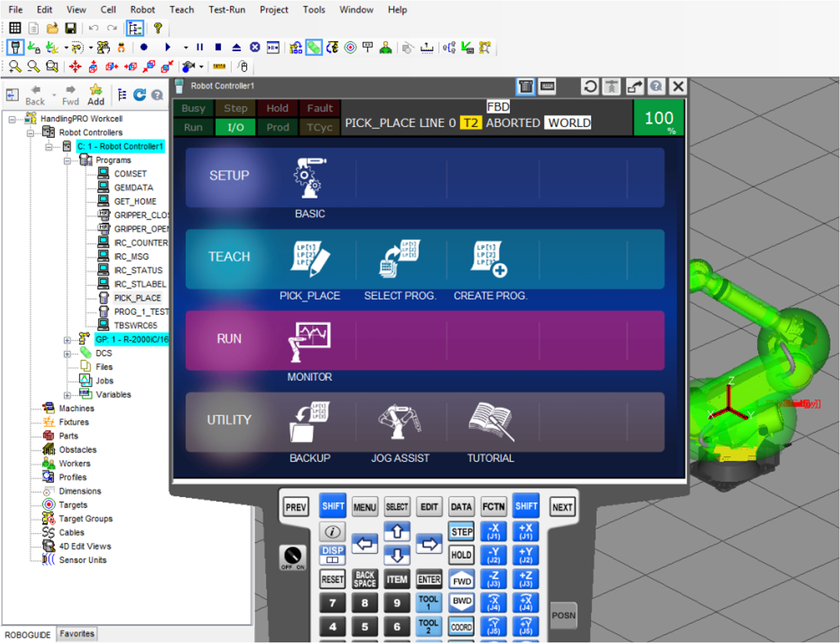Expand the GP: 1 - R-2000iC node

67,340
